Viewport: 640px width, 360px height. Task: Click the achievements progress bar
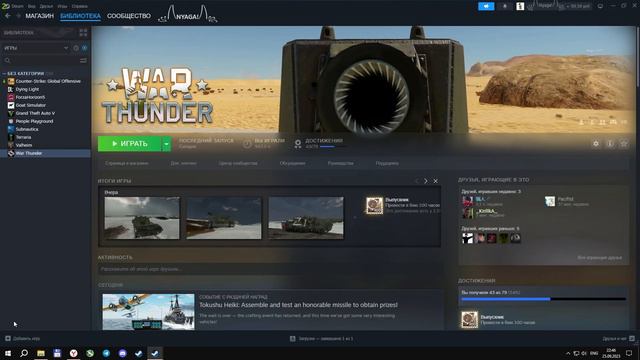point(543,299)
